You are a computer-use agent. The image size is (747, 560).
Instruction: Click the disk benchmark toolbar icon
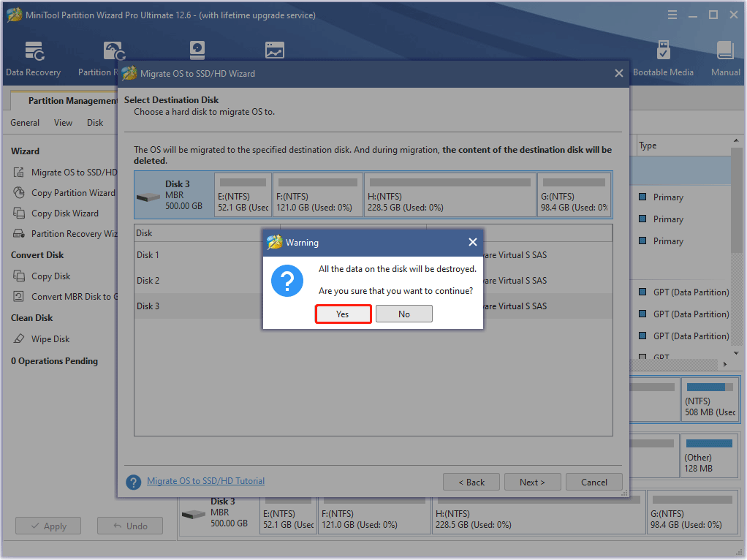tap(197, 50)
